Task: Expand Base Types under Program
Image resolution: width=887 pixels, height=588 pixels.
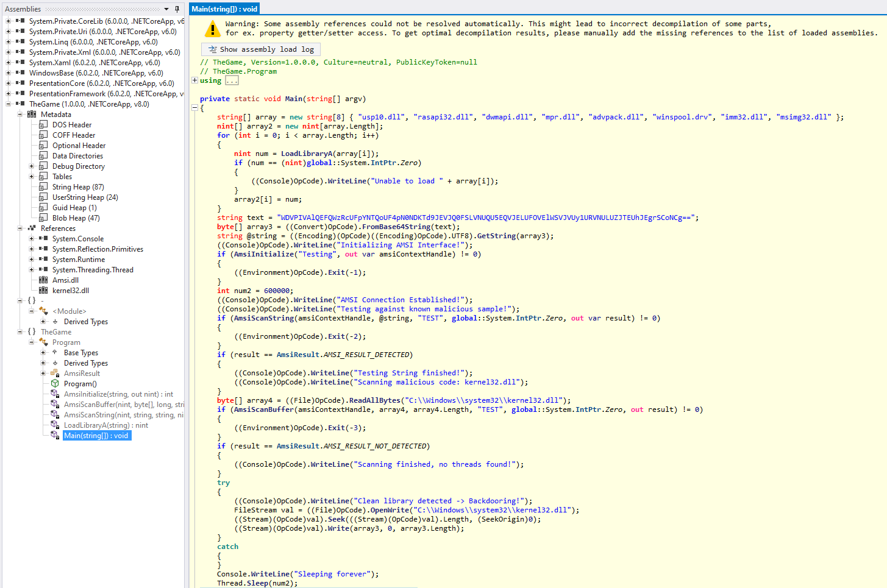Action: (43, 352)
